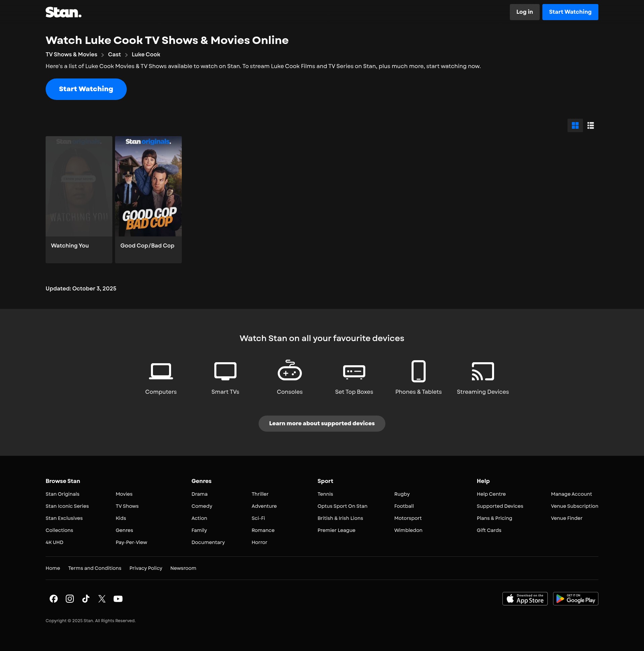Image resolution: width=644 pixels, height=651 pixels.
Task: Open Supported Devices help link
Action: coord(500,506)
